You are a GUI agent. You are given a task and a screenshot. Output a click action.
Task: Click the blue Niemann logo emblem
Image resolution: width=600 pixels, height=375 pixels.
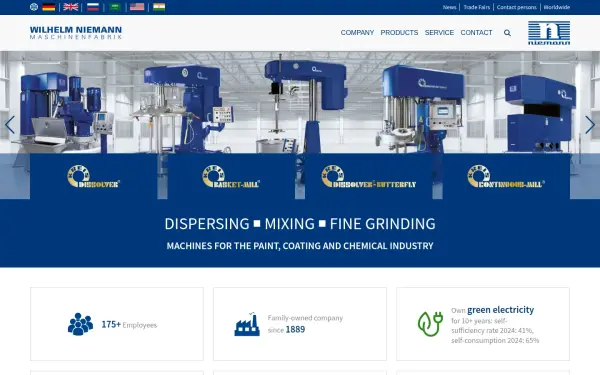[549, 33]
